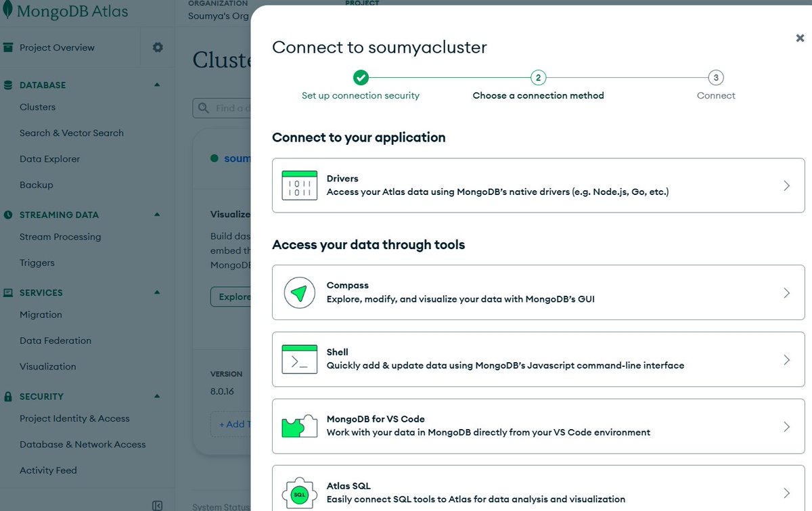Open Triggers page

click(37, 263)
